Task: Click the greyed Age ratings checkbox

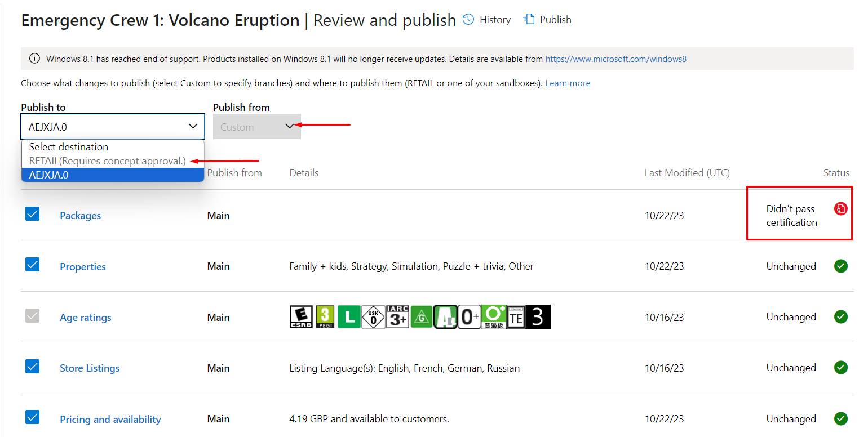Action: click(33, 315)
